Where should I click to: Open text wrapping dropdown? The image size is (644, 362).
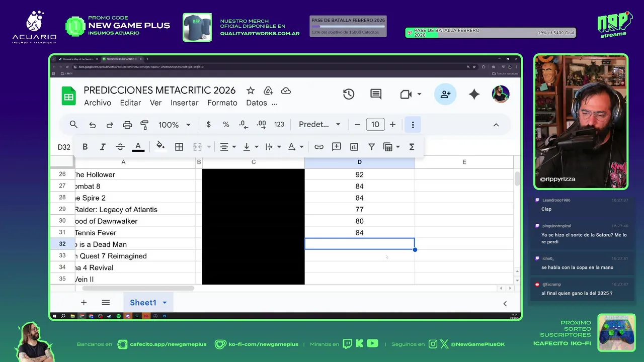(x=273, y=147)
